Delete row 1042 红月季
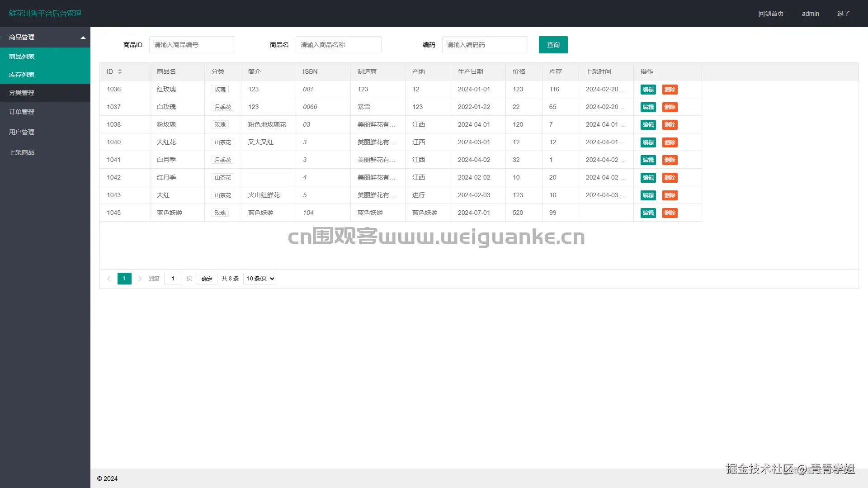868x488 pixels. coord(670,178)
